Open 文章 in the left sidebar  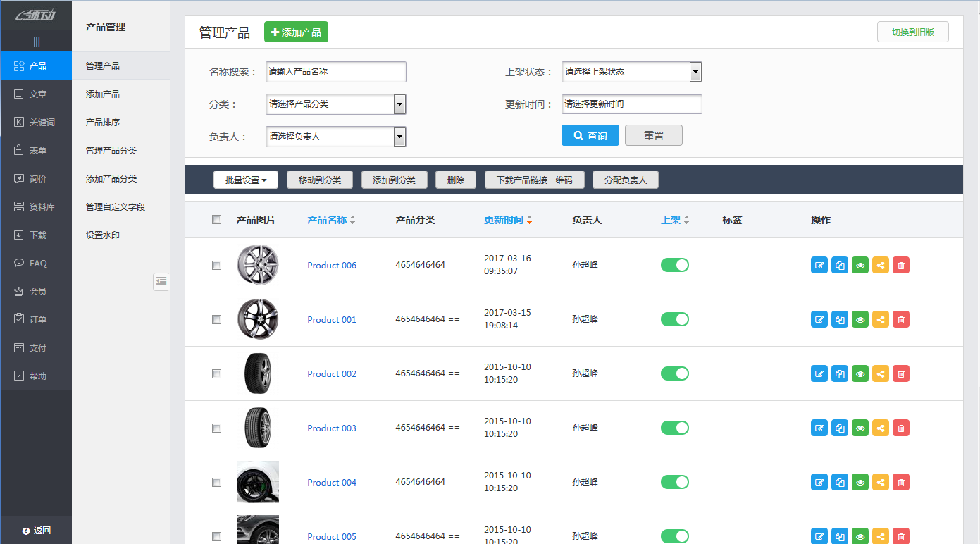[x=37, y=94]
